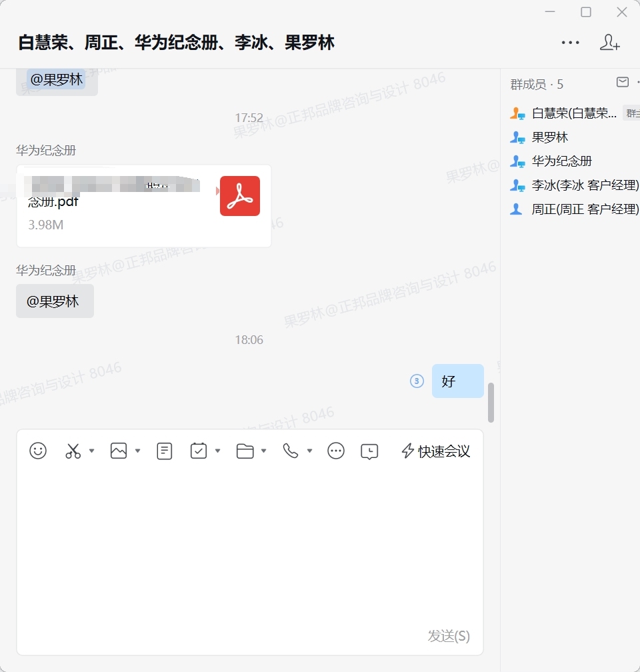Select member 李冰 客户经理 in list
The image size is (640, 672).
click(585, 185)
